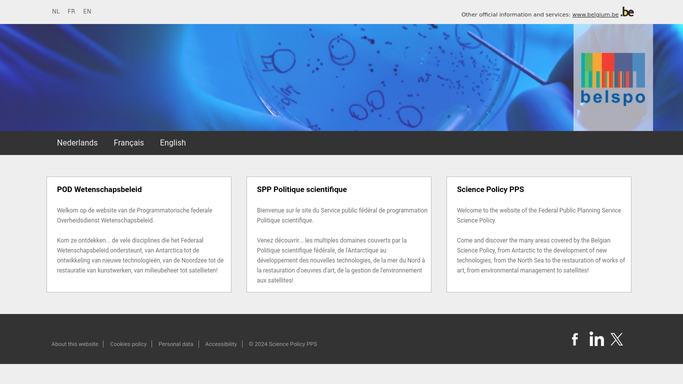Click the belspo logo

click(613, 77)
